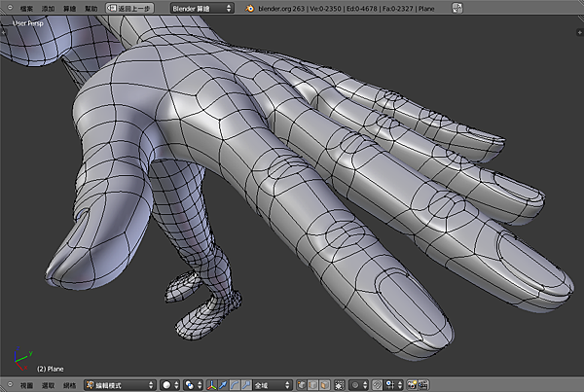Toggle the proportional editing button

click(356, 385)
